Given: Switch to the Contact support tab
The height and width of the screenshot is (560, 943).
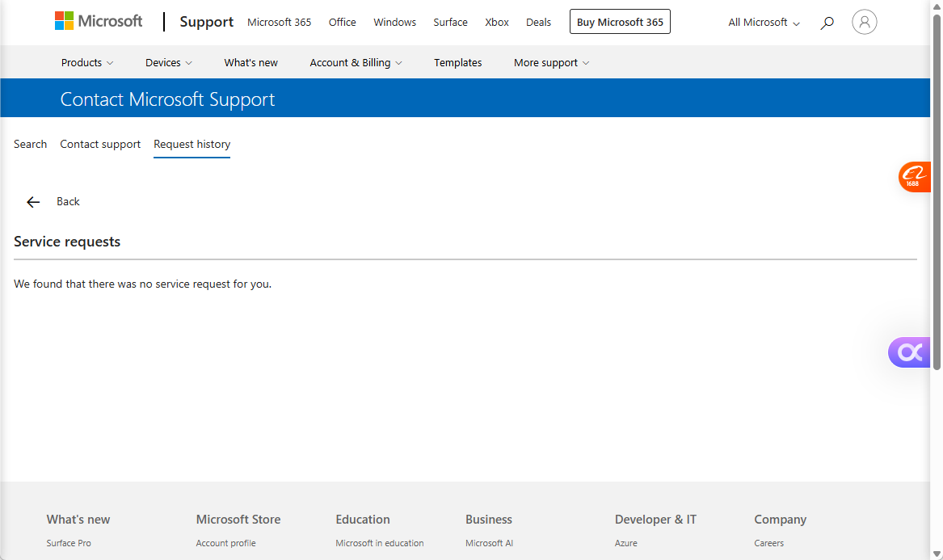Looking at the screenshot, I should [100, 145].
